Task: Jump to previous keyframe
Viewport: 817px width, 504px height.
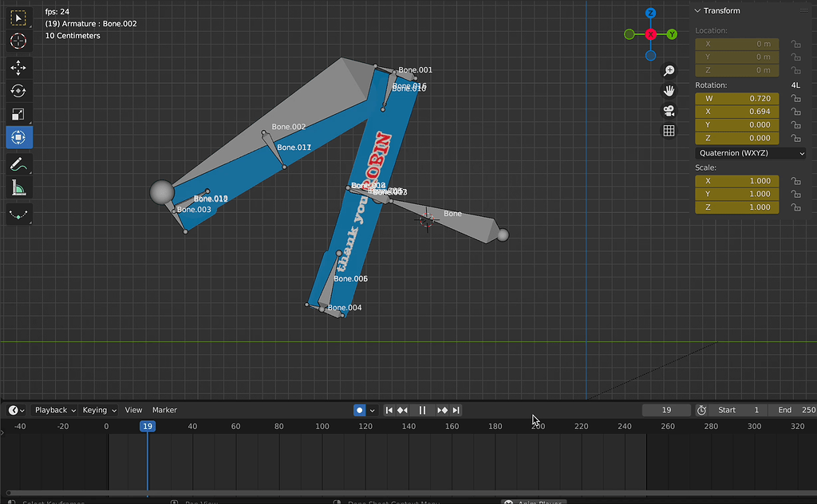Action: point(402,410)
